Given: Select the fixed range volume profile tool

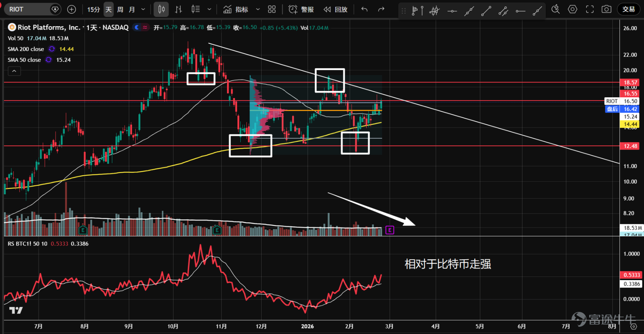Looking at the screenshot, I should pyautogui.click(x=417, y=11).
